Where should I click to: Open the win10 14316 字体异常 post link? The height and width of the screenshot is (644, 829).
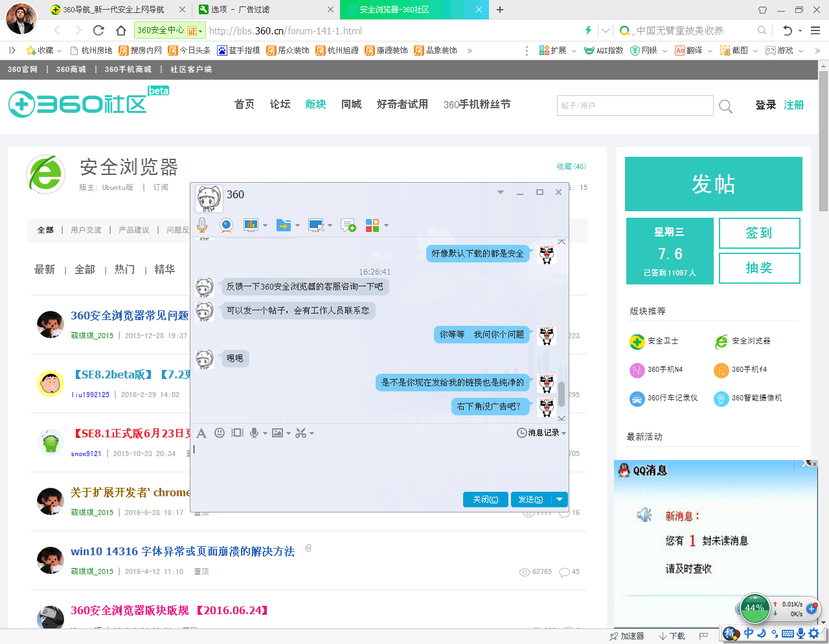[x=183, y=551]
